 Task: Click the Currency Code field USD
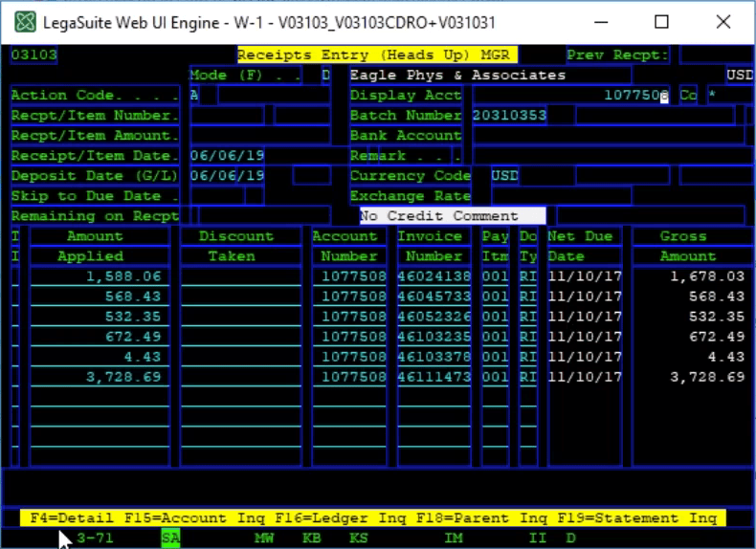(x=505, y=176)
